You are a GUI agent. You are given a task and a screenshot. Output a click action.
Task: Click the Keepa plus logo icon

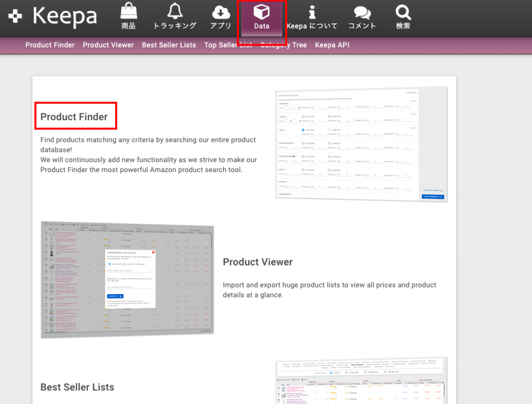pos(16,17)
